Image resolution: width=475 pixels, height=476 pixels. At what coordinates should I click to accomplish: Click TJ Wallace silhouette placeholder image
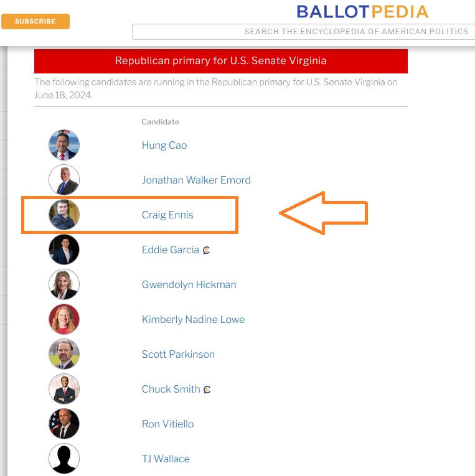coord(64,459)
